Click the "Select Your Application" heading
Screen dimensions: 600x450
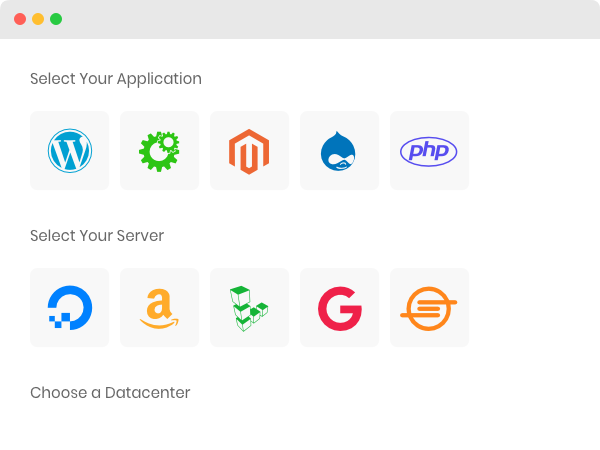(x=116, y=79)
